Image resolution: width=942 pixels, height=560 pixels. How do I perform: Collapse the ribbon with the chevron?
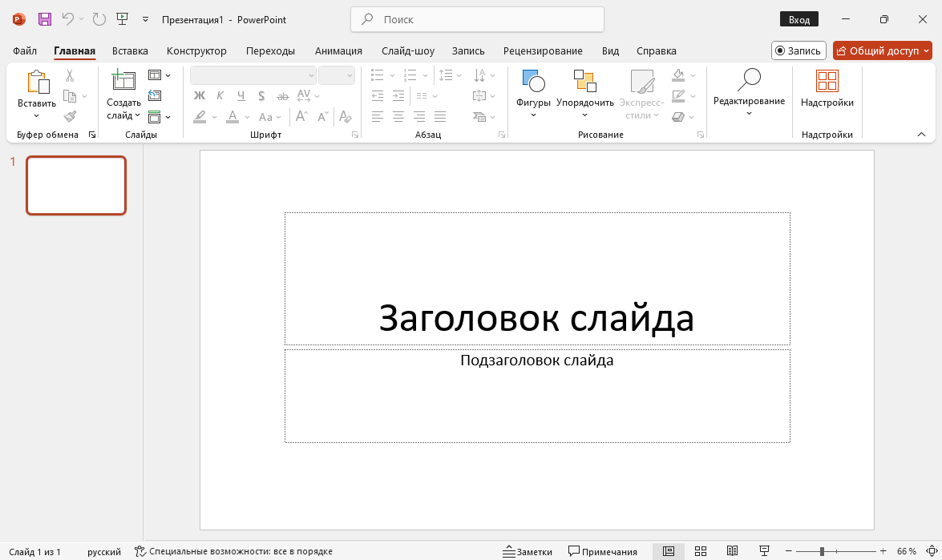(922, 135)
